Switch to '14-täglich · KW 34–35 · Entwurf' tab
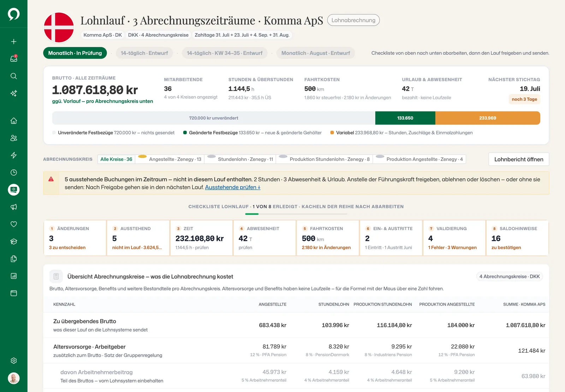The width and height of the screenshot is (565, 392). [225, 53]
